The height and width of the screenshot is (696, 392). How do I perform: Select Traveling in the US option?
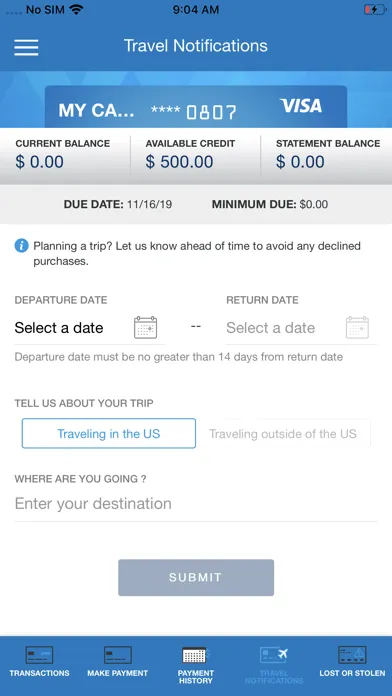(x=109, y=433)
